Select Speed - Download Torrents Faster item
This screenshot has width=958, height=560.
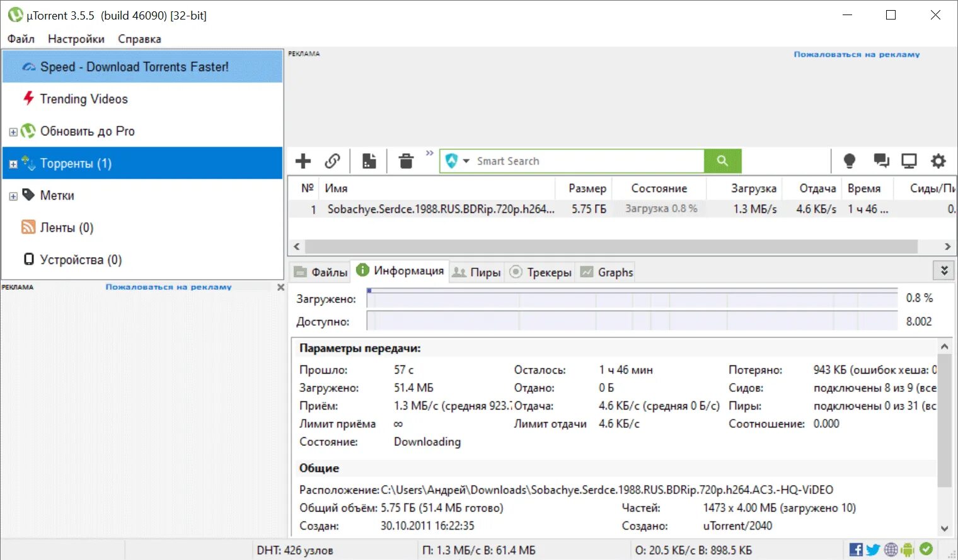[142, 67]
